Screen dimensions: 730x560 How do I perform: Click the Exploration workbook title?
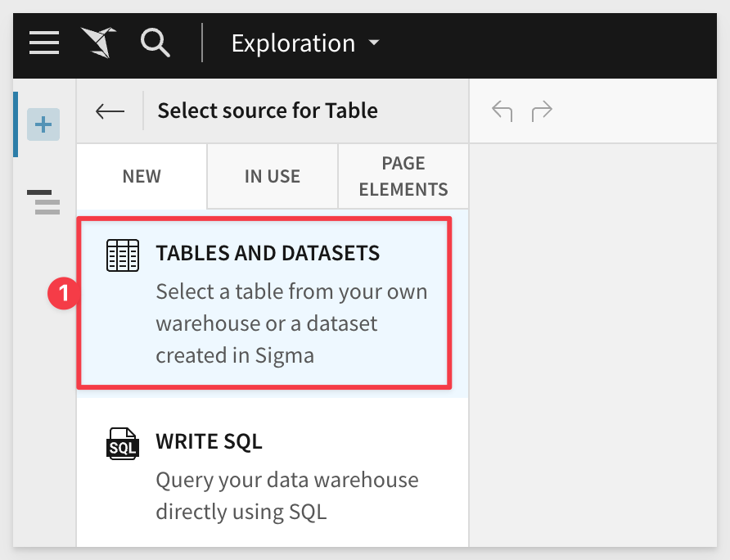(x=293, y=43)
